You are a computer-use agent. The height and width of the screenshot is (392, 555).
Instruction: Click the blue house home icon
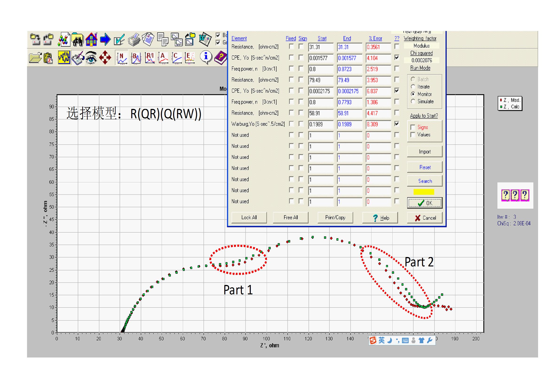click(x=91, y=40)
